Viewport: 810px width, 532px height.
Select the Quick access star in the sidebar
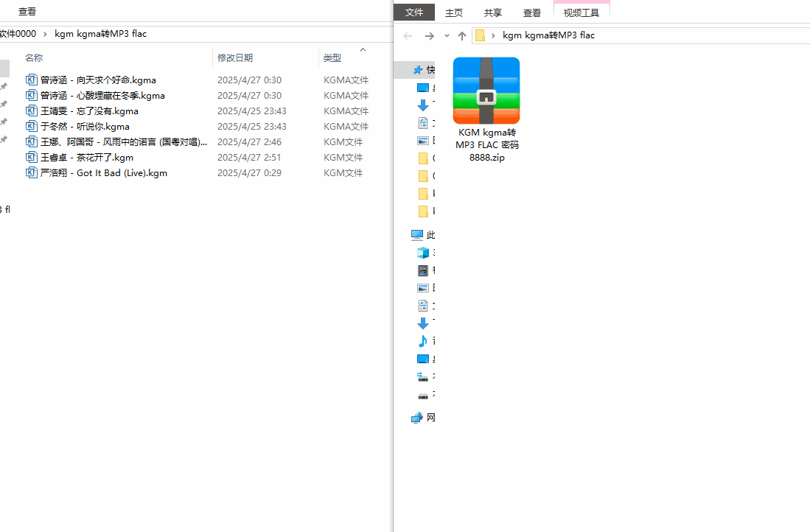pos(418,70)
